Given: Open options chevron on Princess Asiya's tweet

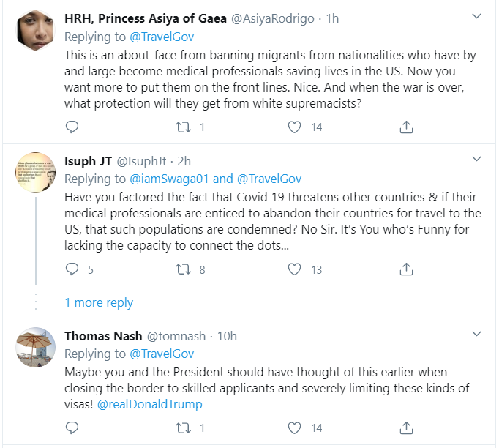Looking at the screenshot, I should pyautogui.click(x=476, y=16).
